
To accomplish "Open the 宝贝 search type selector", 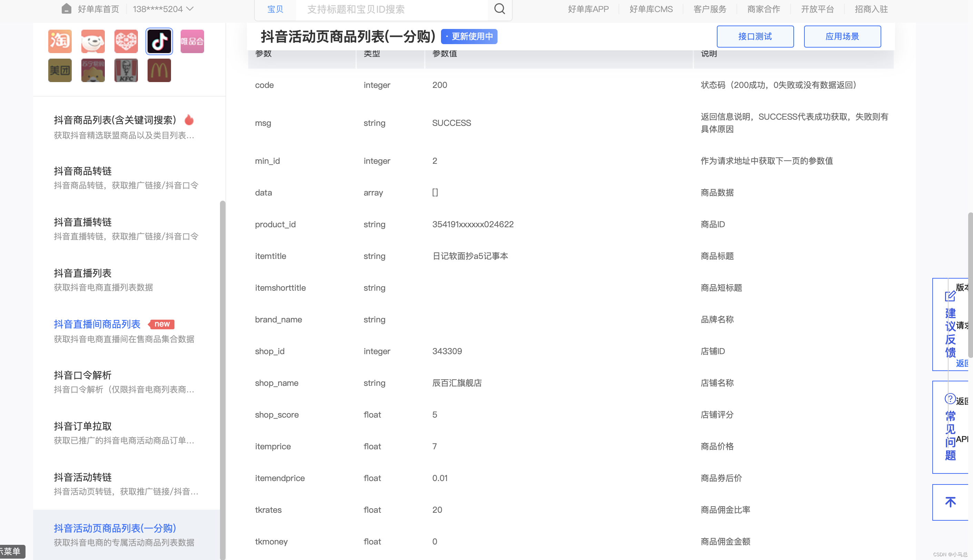I will click(275, 9).
